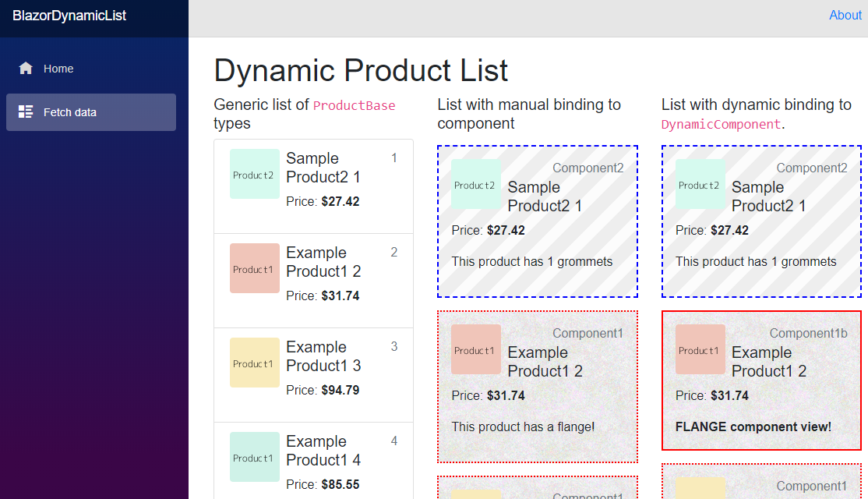
Task: Click the yellow Product1 thumbnail for item 3
Action: coord(255,363)
